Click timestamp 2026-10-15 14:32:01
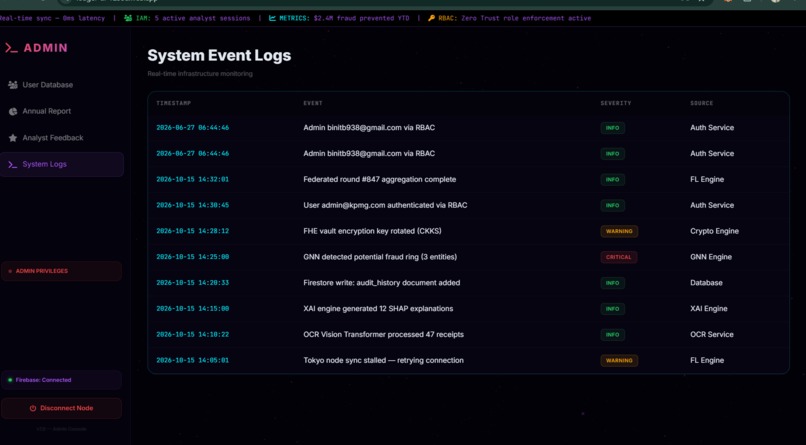 tap(193, 179)
